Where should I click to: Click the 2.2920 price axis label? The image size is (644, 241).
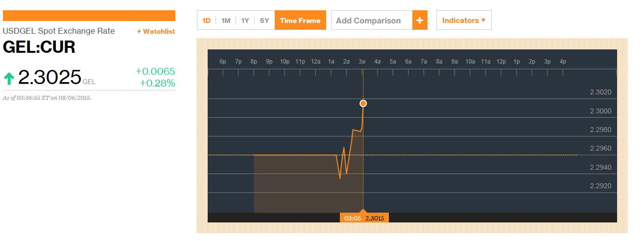[x=600, y=186]
